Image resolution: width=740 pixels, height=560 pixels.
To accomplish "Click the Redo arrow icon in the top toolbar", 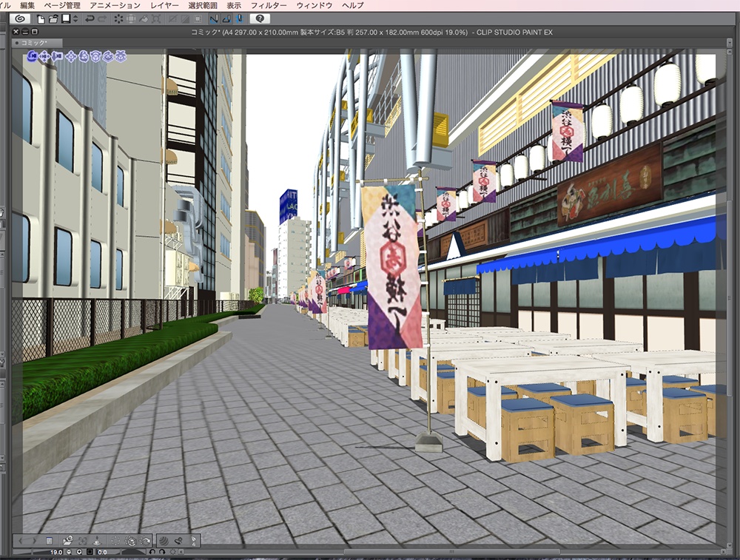I will (101, 21).
